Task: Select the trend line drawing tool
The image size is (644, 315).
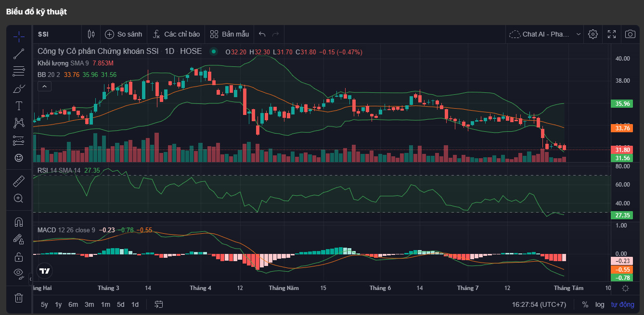Action: pyautogui.click(x=19, y=54)
